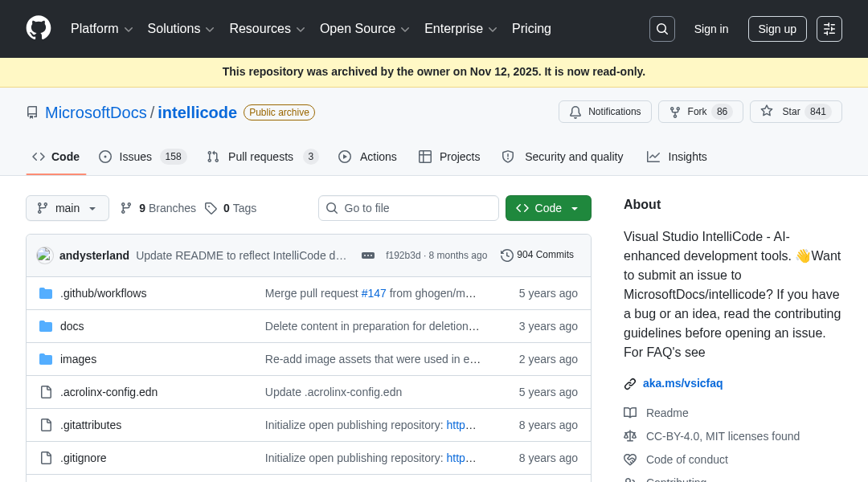Image resolution: width=868 pixels, height=482 pixels.
Task: Click the docs folder icon
Action: click(46, 326)
